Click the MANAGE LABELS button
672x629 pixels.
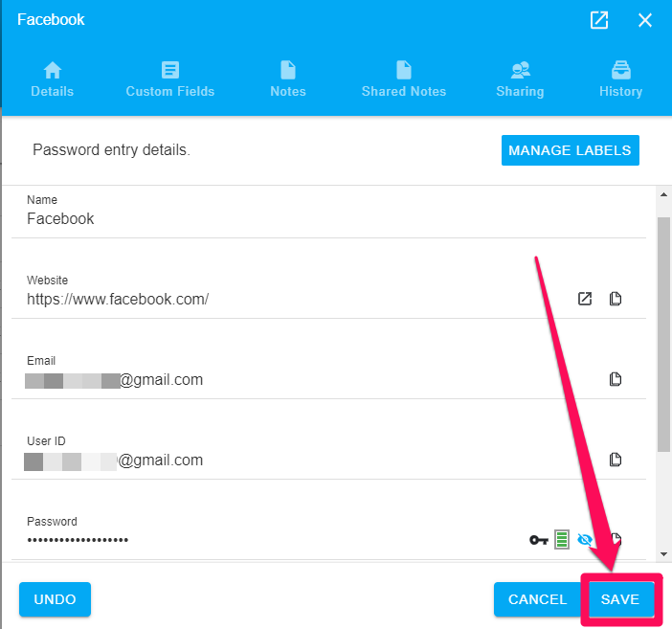point(570,150)
